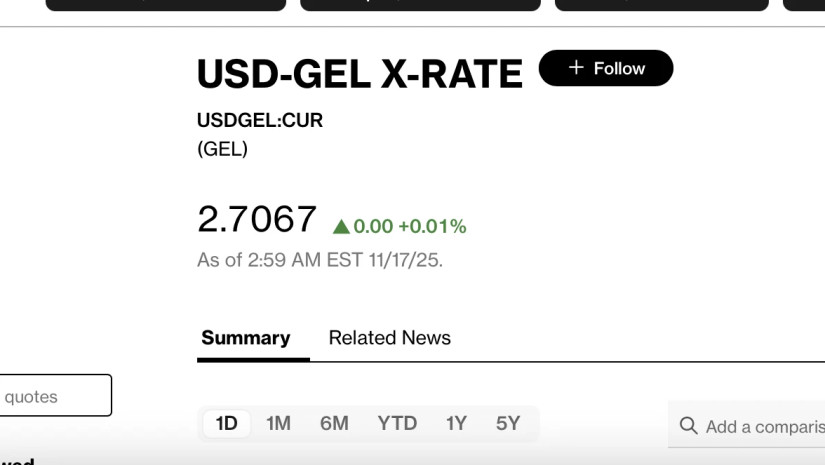Show the 5Y chart range

click(x=508, y=423)
